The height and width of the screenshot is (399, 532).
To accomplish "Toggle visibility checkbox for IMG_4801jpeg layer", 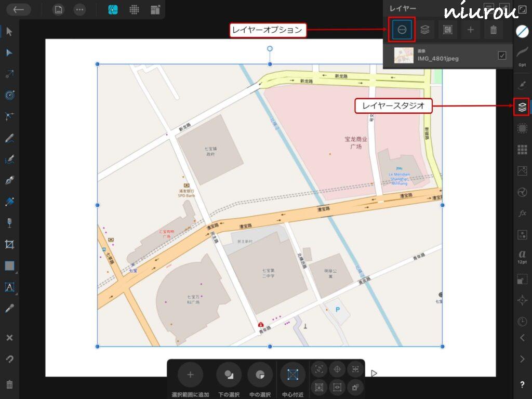I will point(502,56).
